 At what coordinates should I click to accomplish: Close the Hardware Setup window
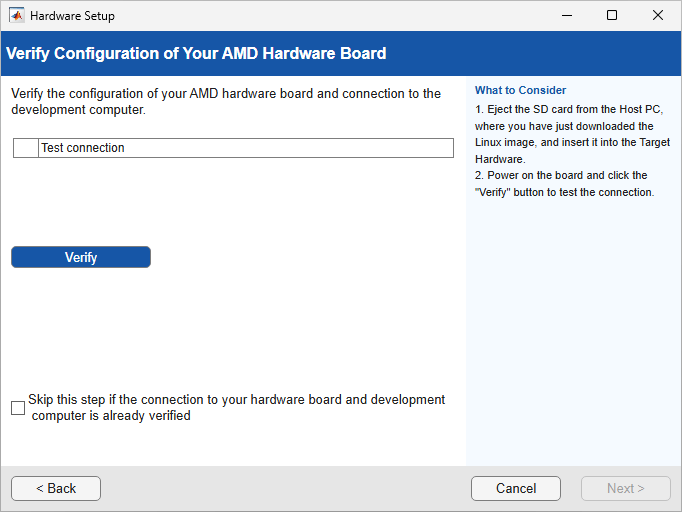658,16
